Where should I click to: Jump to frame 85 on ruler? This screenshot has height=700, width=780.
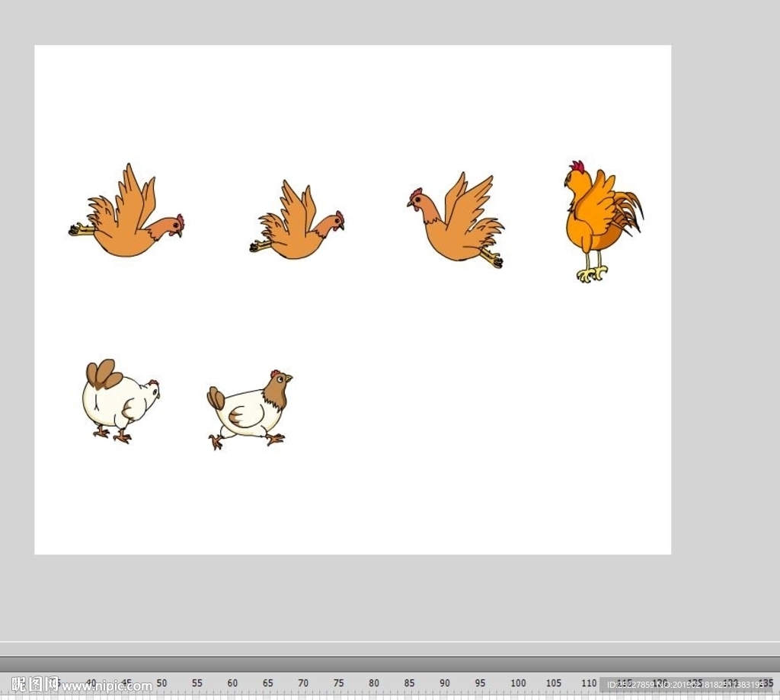point(409,683)
